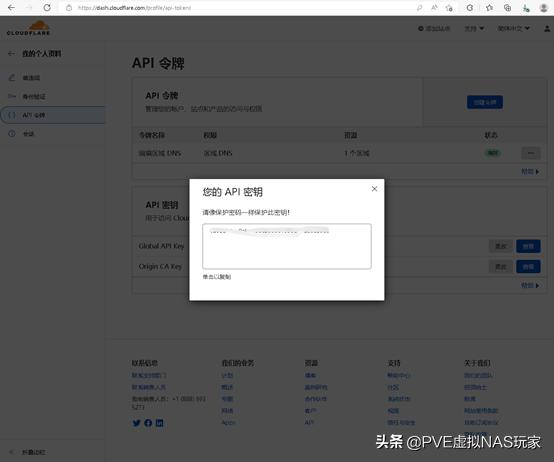
Task: Click the green status pill in token row
Action: (x=493, y=153)
